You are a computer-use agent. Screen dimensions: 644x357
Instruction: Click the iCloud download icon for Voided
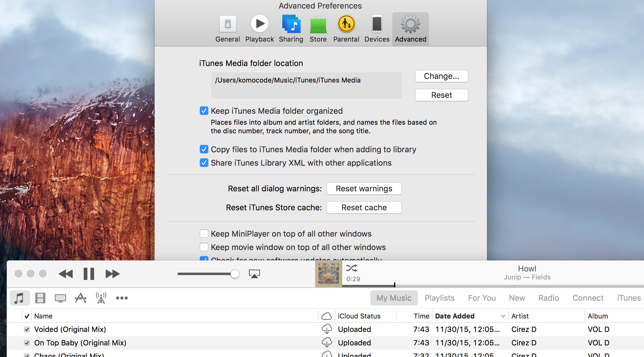(x=327, y=329)
